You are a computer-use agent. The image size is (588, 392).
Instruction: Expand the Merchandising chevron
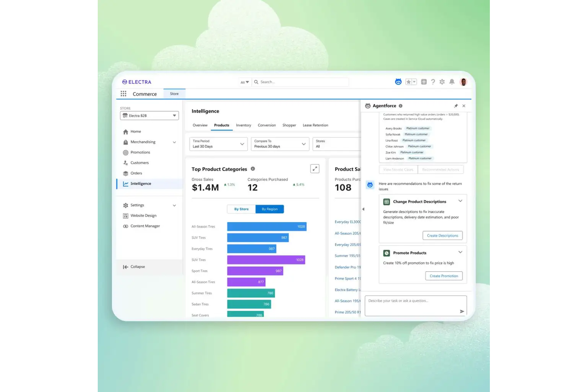tap(174, 142)
